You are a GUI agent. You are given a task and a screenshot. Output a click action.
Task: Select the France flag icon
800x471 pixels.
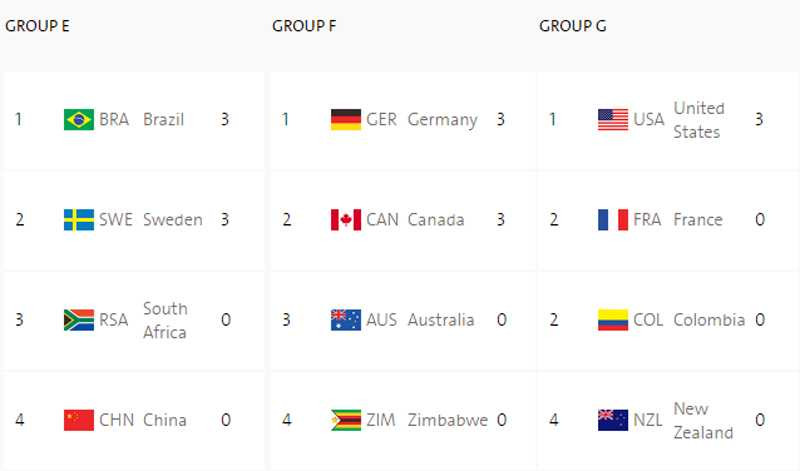pos(613,220)
